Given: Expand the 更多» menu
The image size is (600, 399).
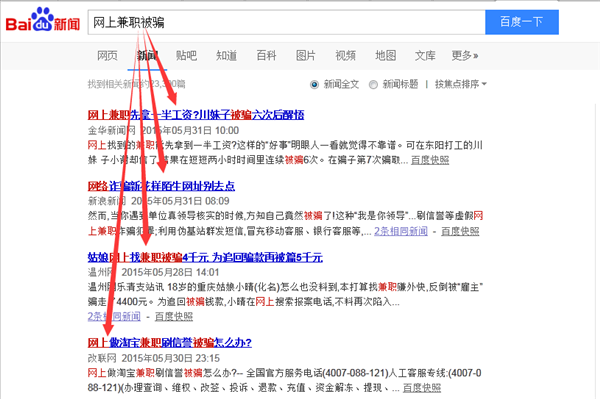Looking at the screenshot, I should tap(465, 56).
